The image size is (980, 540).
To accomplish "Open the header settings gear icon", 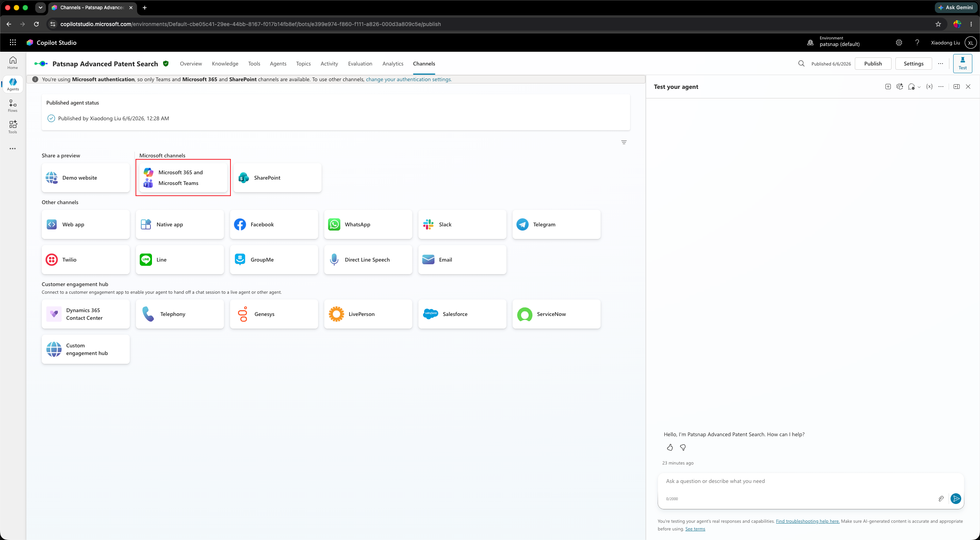I will tap(899, 43).
